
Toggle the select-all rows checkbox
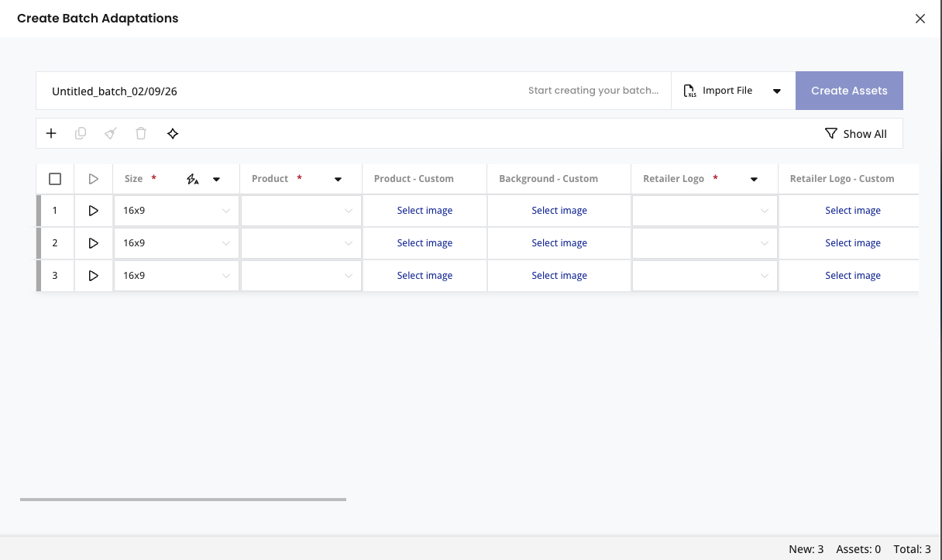[55, 179]
